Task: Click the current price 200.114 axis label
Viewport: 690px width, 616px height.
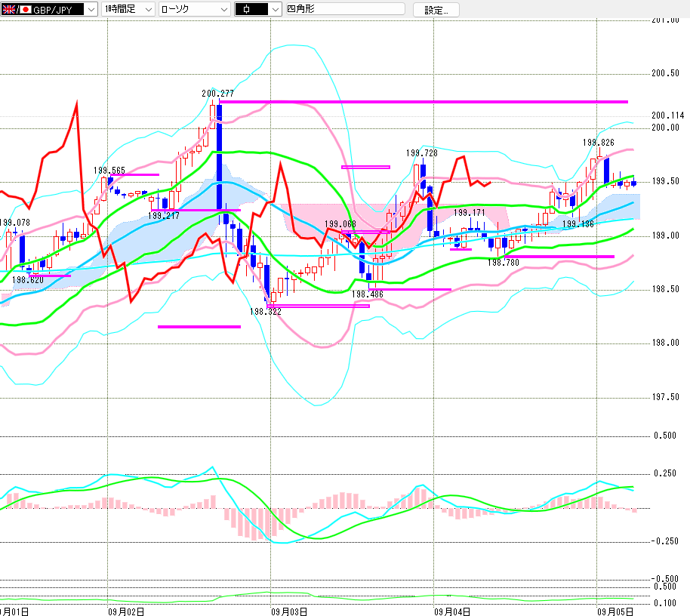Action: click(668, 115)
